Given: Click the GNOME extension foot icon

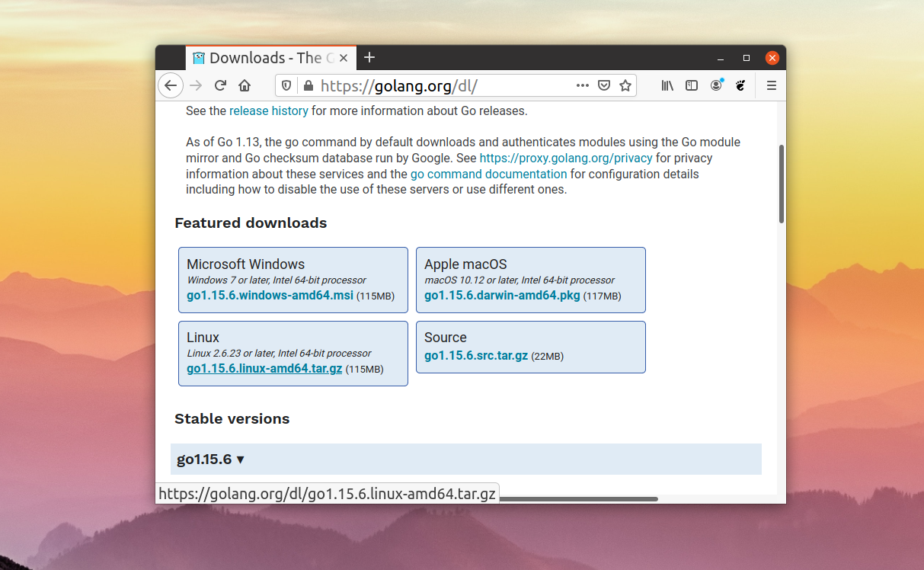Looking at the screenshot, I should point(740,85).
